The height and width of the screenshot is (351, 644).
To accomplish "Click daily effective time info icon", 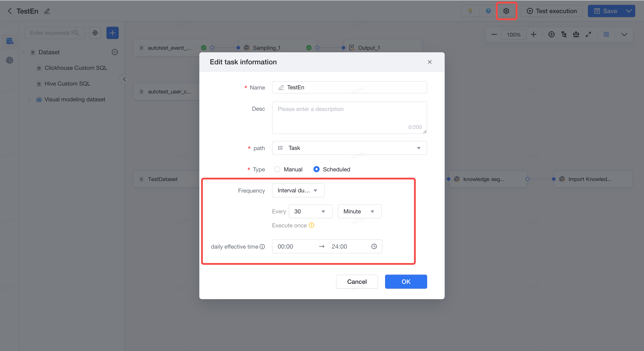I will (x=262, y=247).
